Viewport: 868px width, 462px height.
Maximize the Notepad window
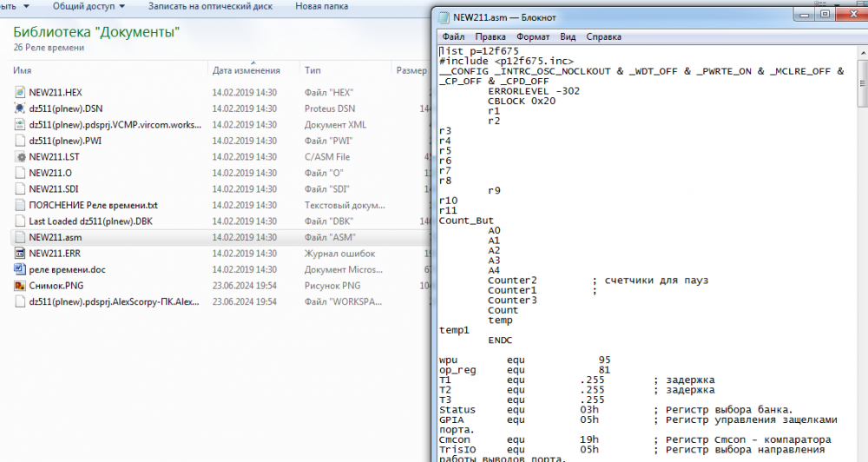click(x=824, y=16)
